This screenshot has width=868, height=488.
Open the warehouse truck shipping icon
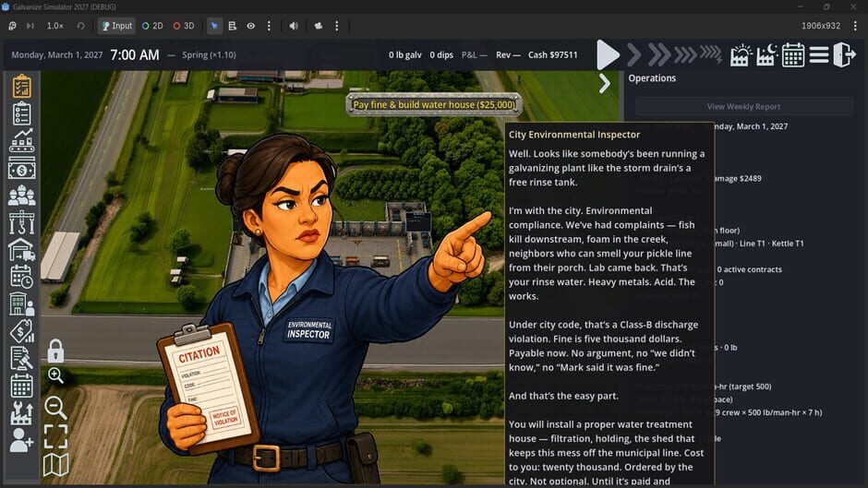(x=21, y=249)
